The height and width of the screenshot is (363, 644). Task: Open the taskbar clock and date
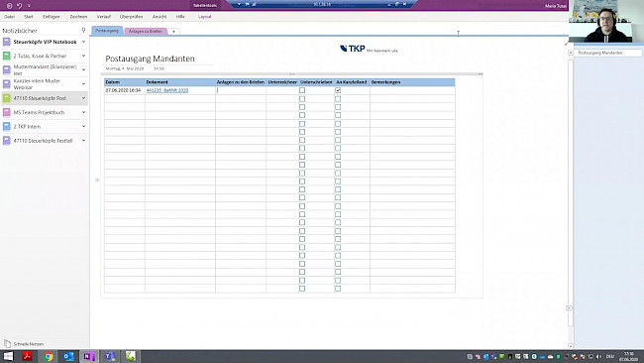pos(629,356)
